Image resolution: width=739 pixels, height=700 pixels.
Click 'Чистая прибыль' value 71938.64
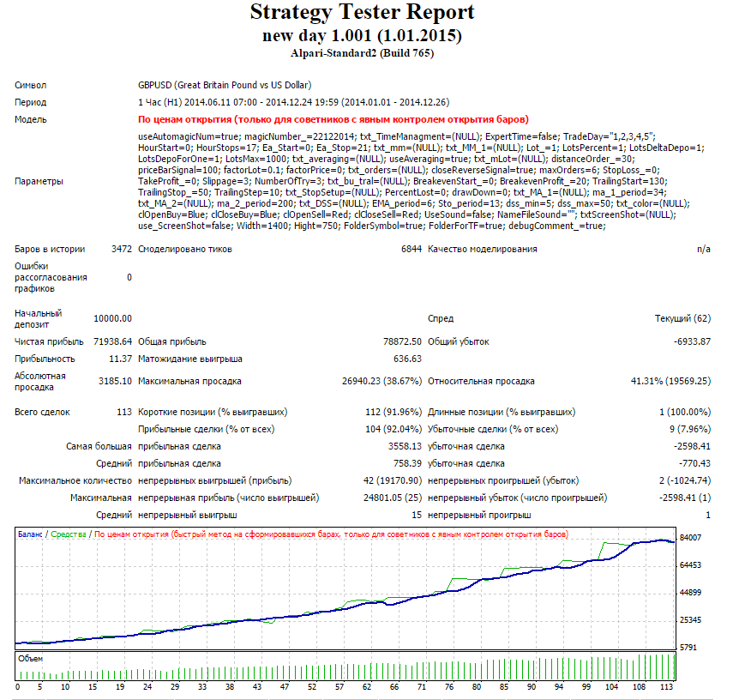[x=112, y=341]
